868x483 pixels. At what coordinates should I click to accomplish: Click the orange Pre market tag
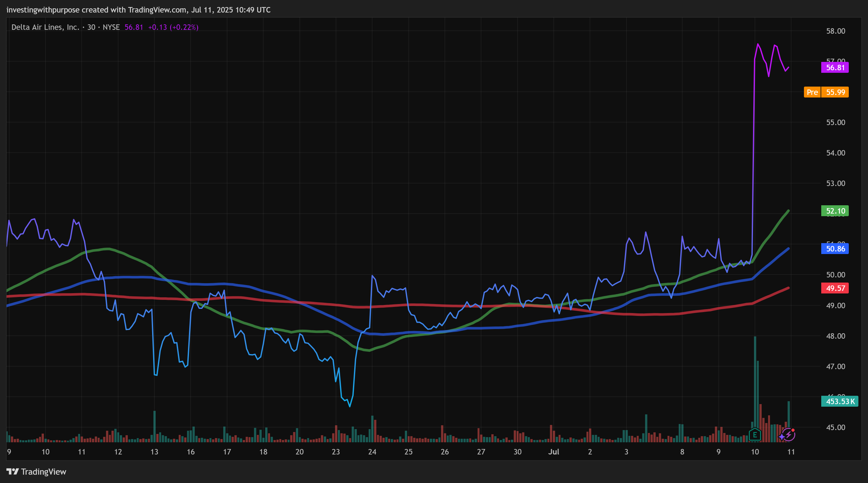click(x=812, y=92)
